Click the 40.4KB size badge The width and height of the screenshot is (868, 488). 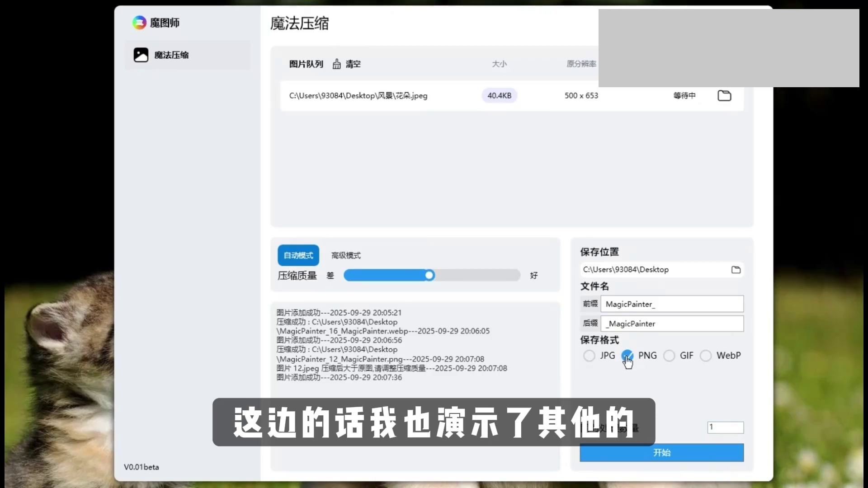pyautogui.click(x=499, y=96)
